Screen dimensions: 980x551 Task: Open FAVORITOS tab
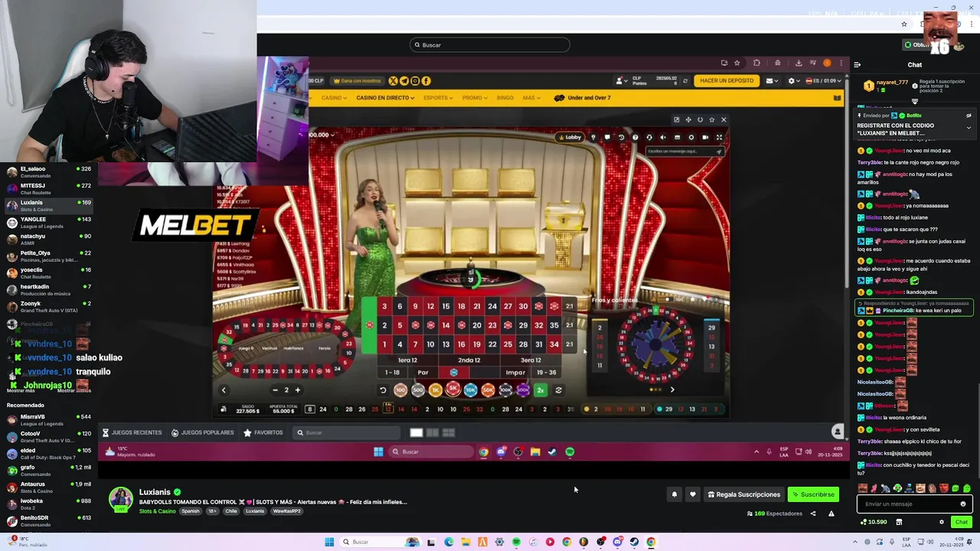263,432
